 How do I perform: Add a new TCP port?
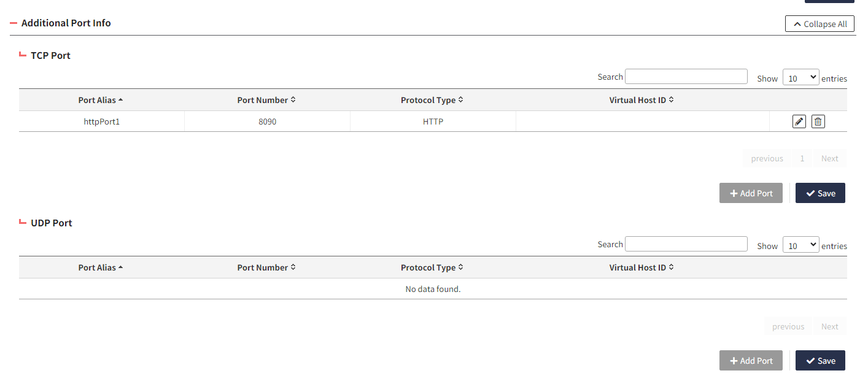coord(751,193)
